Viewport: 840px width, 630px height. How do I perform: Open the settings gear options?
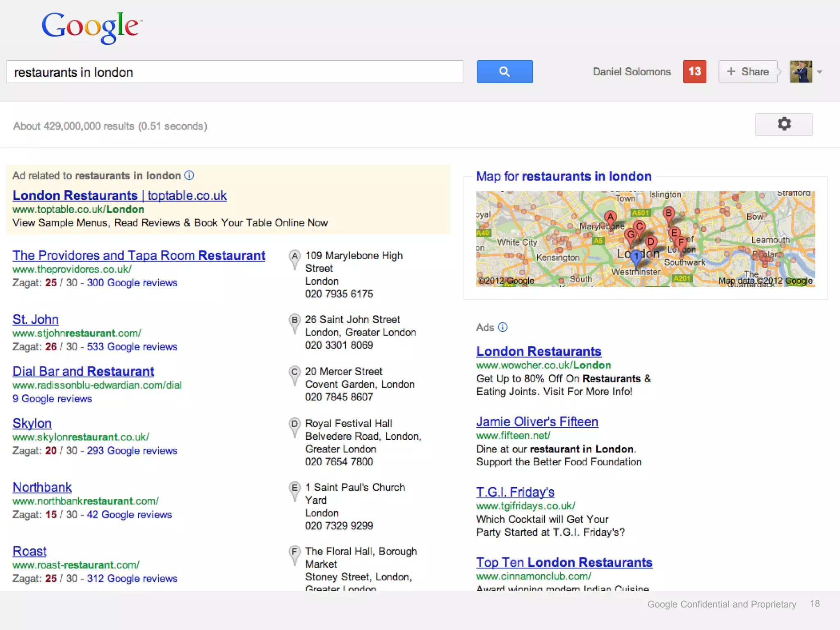coord(783,124)
